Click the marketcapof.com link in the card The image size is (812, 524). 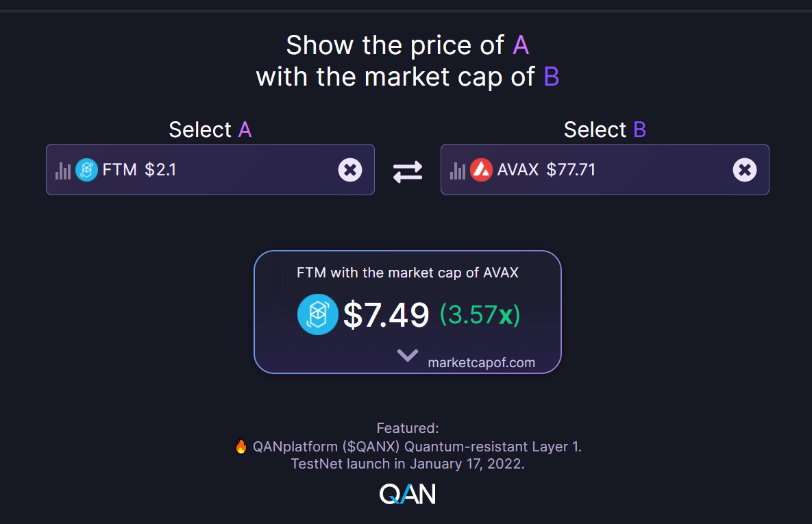pos(481,362)
